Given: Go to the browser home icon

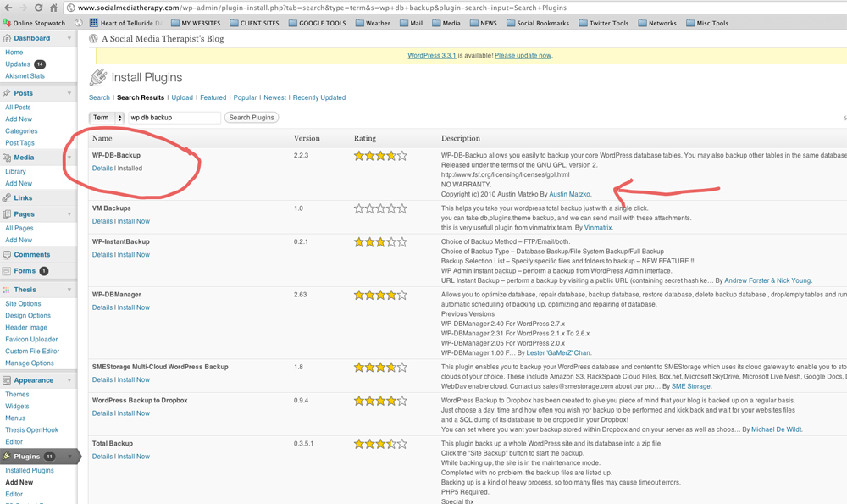Looking at the screenshot, I should coord(53,8).
